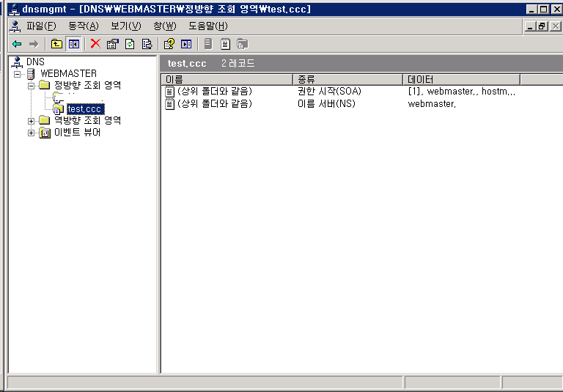Sort by the 이름 column header
The height and width of the screenshot is (392, 563).
(x=227, y=79)
